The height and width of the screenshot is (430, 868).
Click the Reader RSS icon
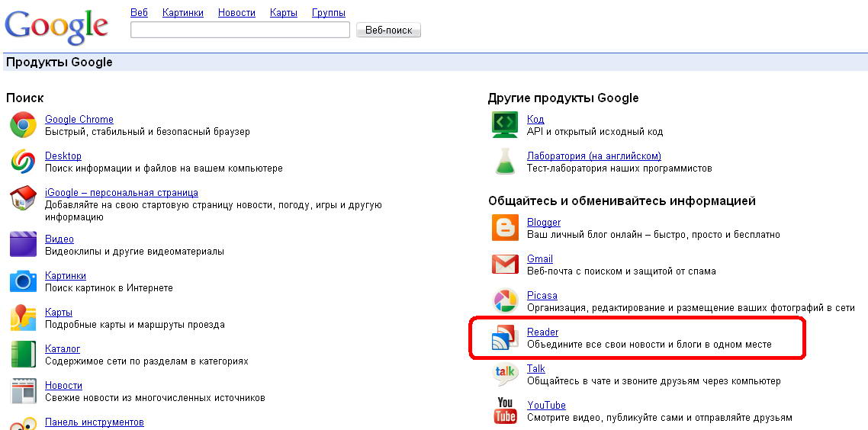505,338
